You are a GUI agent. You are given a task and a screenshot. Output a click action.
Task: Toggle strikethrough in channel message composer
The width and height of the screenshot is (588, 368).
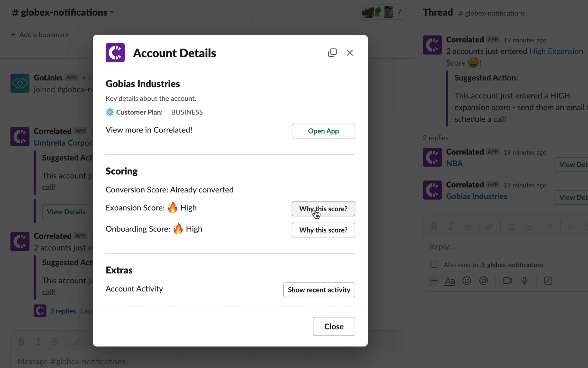click(55, 341)
